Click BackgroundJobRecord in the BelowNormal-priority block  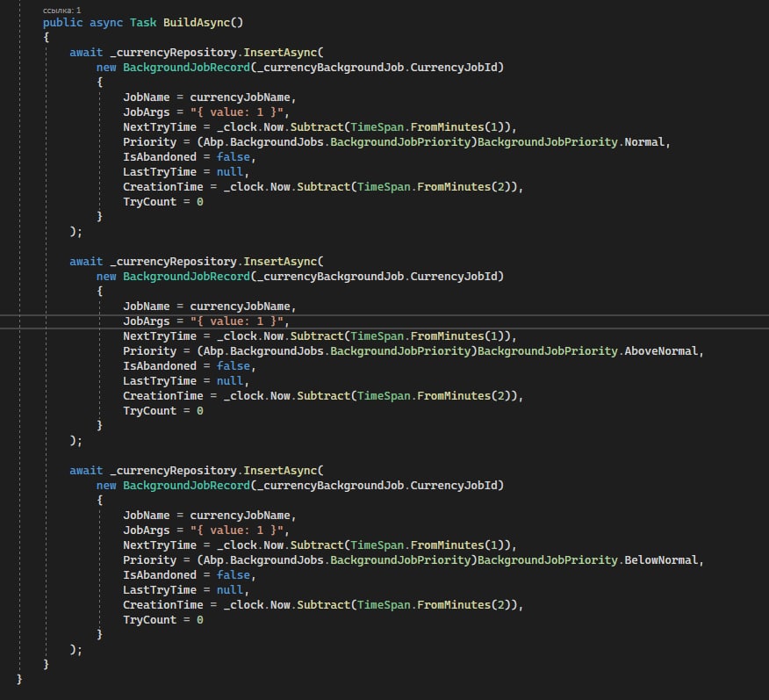[x=186, y=486]
